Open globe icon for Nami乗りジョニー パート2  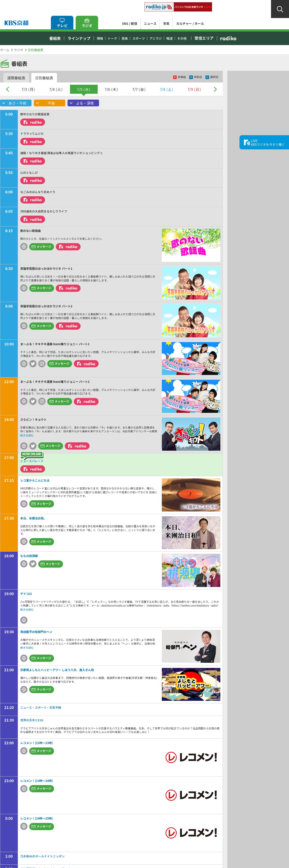pos(24,401)
